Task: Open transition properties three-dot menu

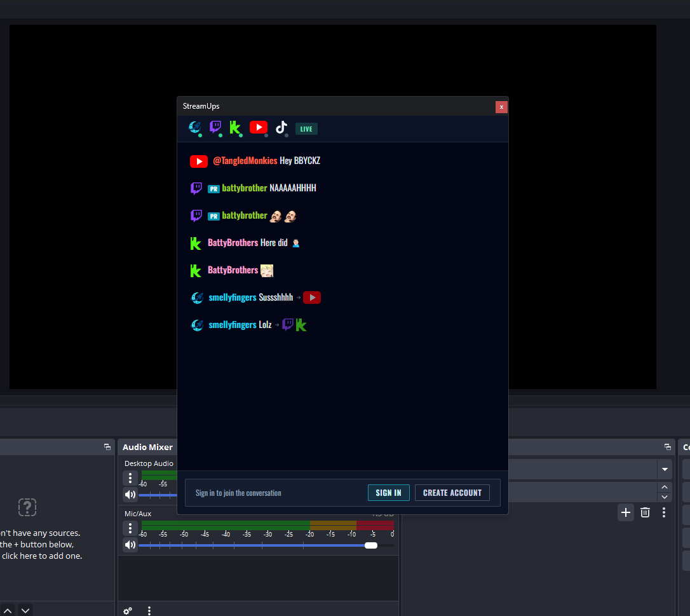Action: click(664, 512)
